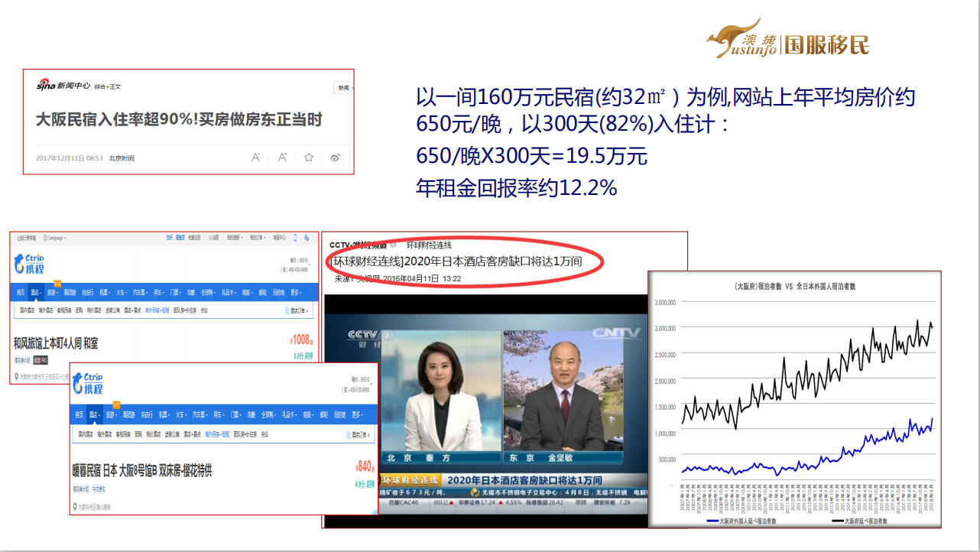This screenshot has width=980, height=552.
Task: Select 机票 in the 和风旅馆 page navigation
Action: (x=105, y=293)
